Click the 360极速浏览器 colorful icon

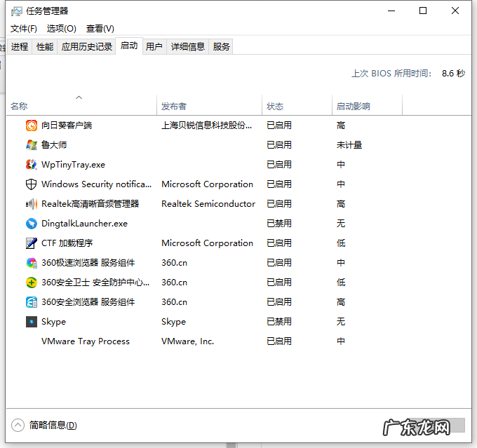32,263
